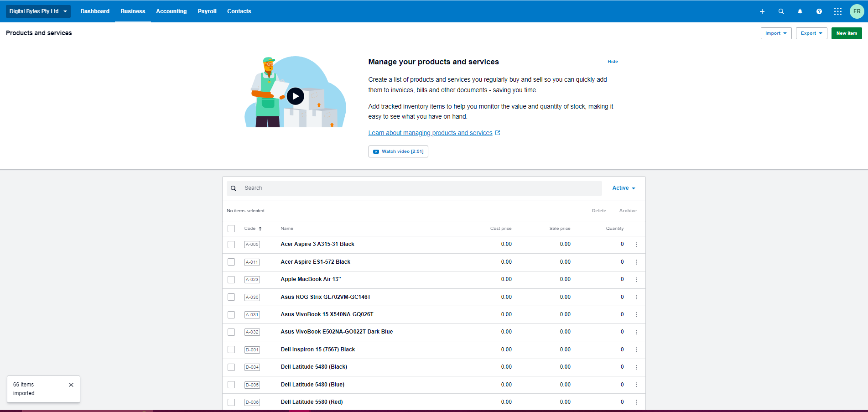Viewport: 868px width, 412px height.
Task: Open the Acer Aspire 3 A315-31 Black item
Action: [317, 244]
